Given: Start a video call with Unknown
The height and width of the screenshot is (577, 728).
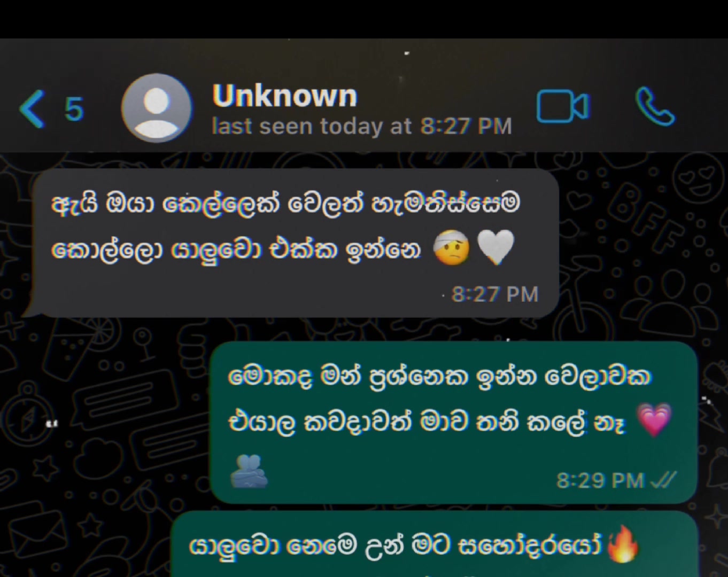Looking at the screenshot, I should click(x=563, y=106).
